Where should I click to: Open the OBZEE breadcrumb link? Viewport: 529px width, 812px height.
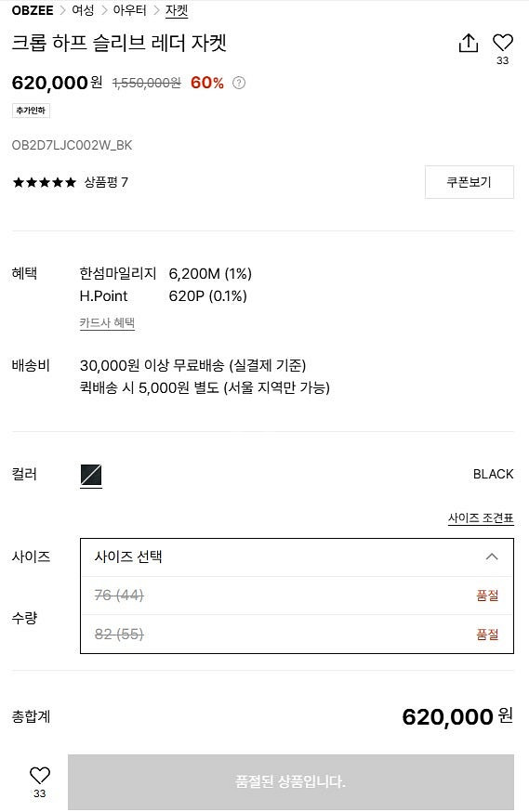(33, 10)
